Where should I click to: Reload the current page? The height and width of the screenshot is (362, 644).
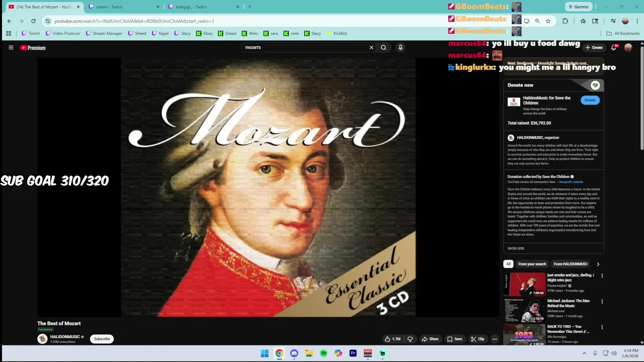tap(33, 21)
